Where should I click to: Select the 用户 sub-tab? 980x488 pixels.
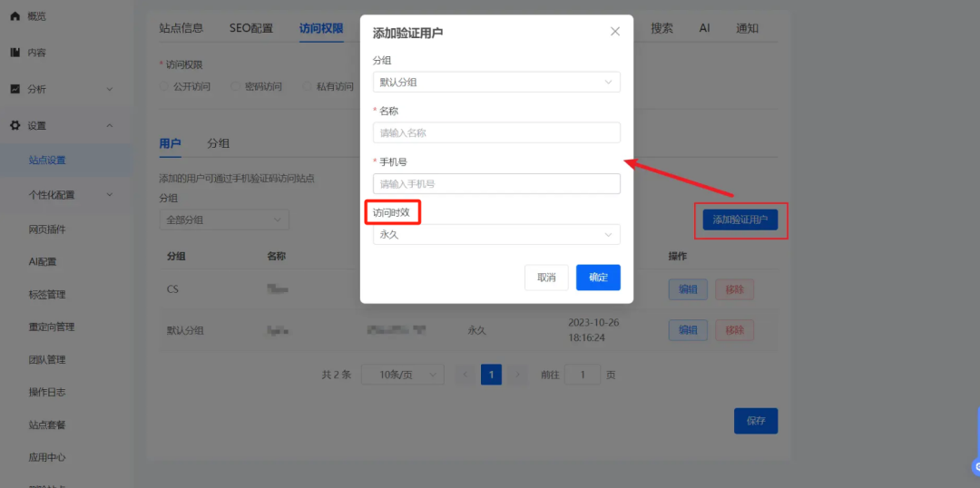coord(170,143)
